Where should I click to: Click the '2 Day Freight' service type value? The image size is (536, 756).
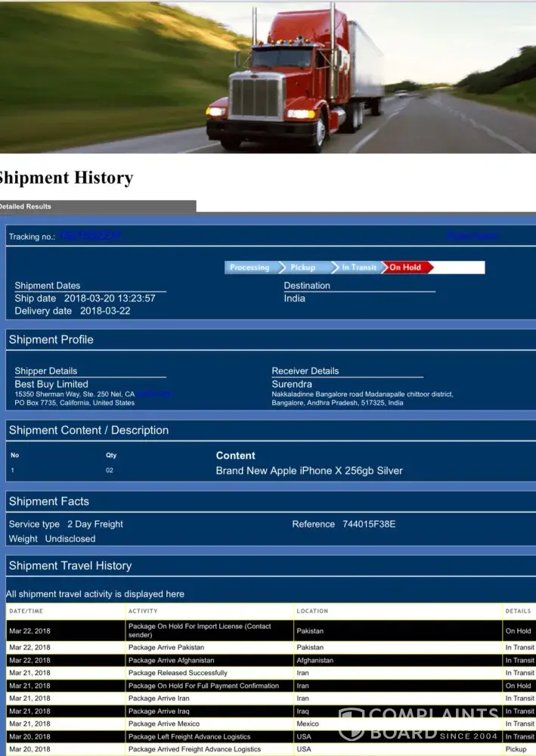click(95, 524)
